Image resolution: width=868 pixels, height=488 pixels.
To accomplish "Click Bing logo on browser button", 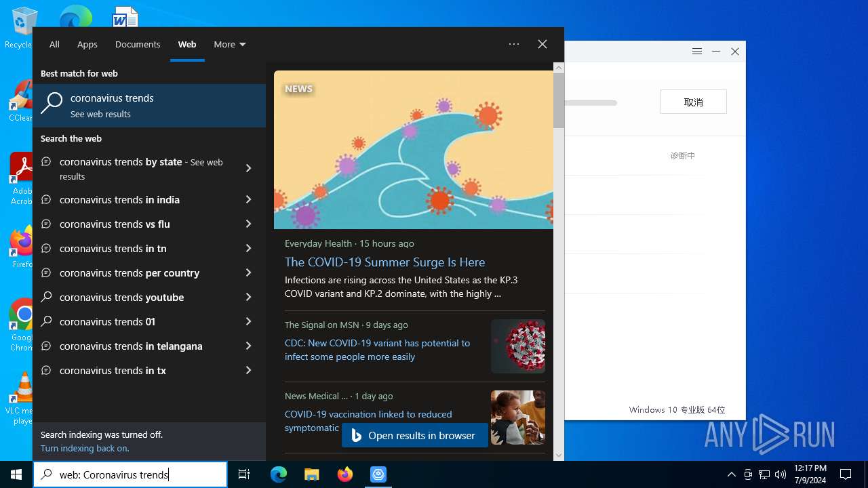I will [357, 436].
